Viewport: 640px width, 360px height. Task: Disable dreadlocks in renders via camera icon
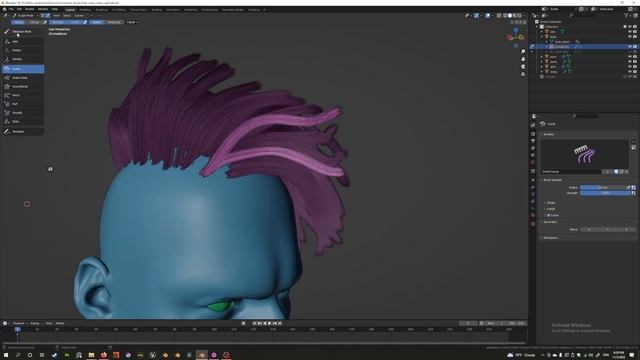(635, 47)
